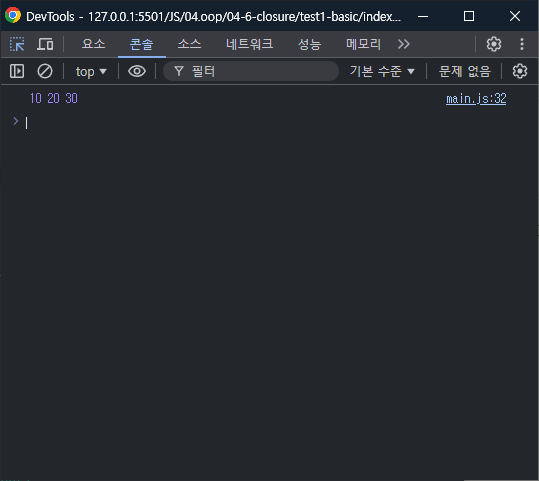Open the 요소 (Elements) tab

tap(94, 44)
